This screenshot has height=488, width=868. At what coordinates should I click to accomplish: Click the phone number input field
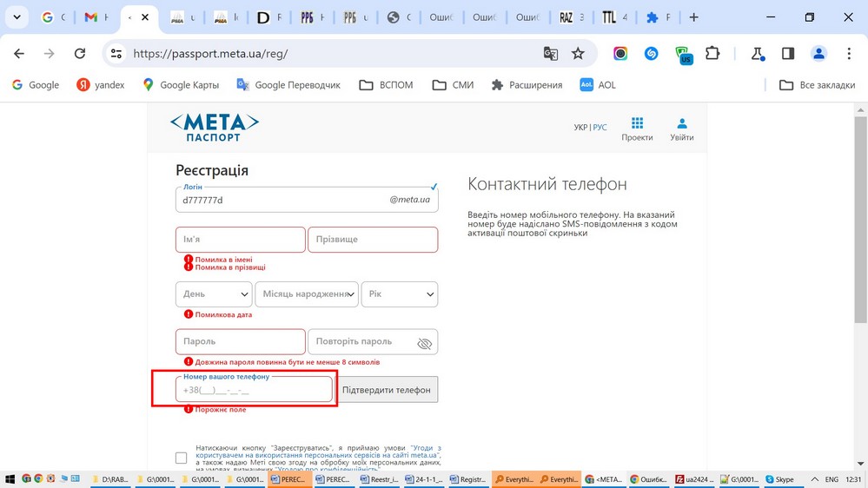tap(254, 390)
